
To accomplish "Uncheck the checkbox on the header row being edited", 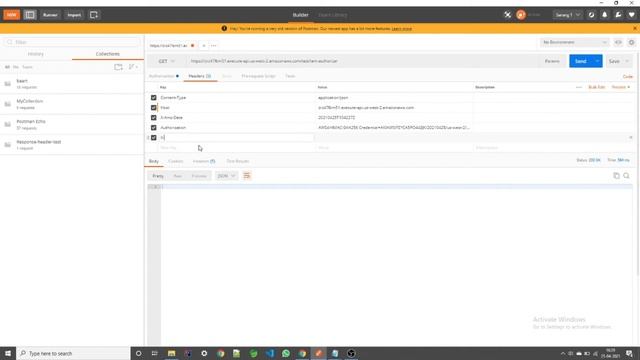I will pyautogui.click(x=153, y=138).
